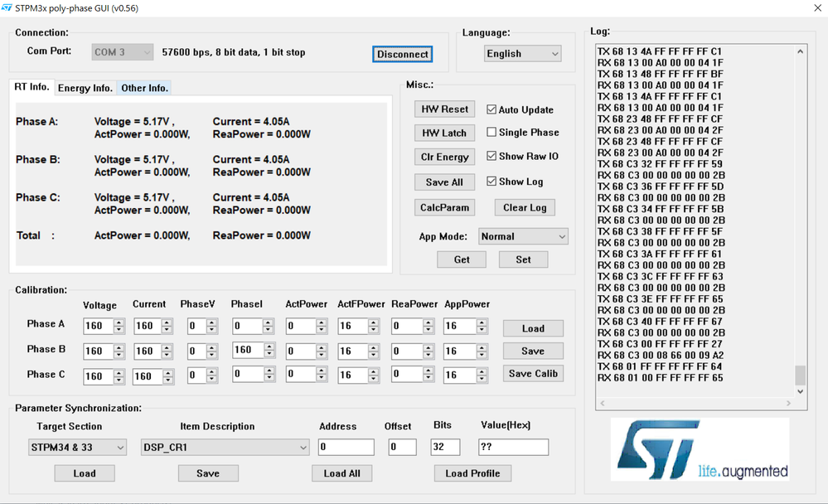Click the HW Latch button
Viewport: 828px width, 504px height.
point(444,133)
